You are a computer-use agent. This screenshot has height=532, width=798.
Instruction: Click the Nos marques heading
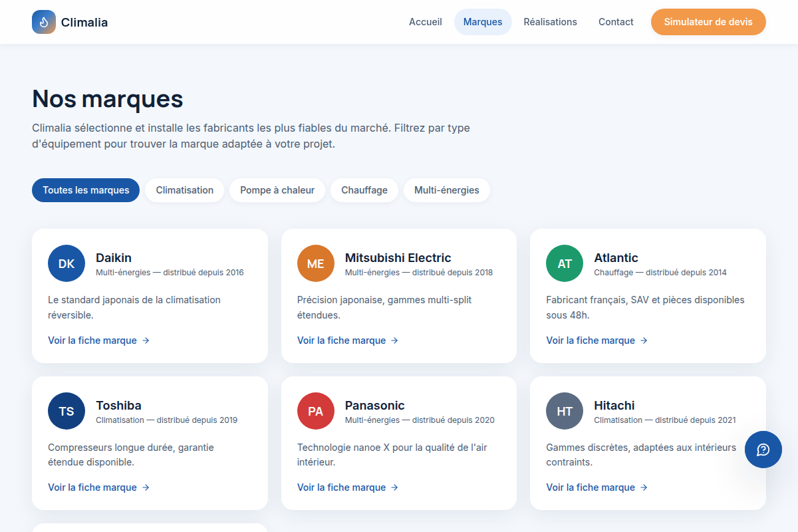coord(108,98)
